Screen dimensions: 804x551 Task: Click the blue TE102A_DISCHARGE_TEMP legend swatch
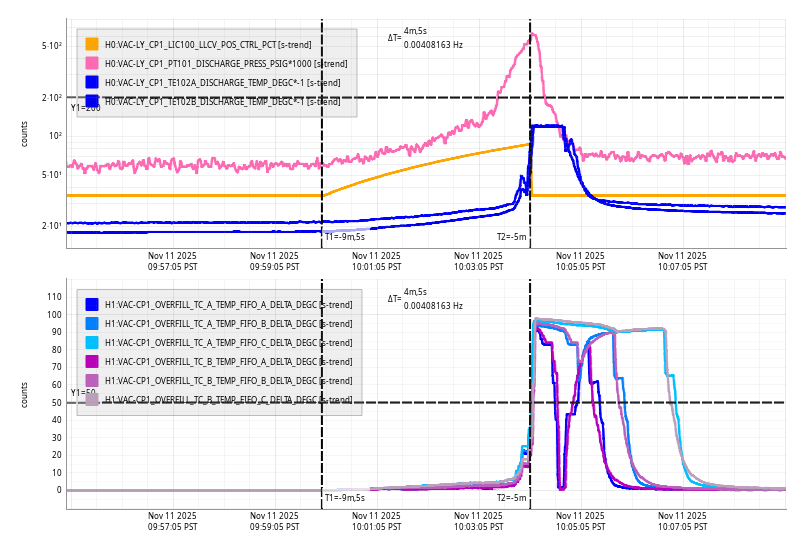[x=92, y=82]
